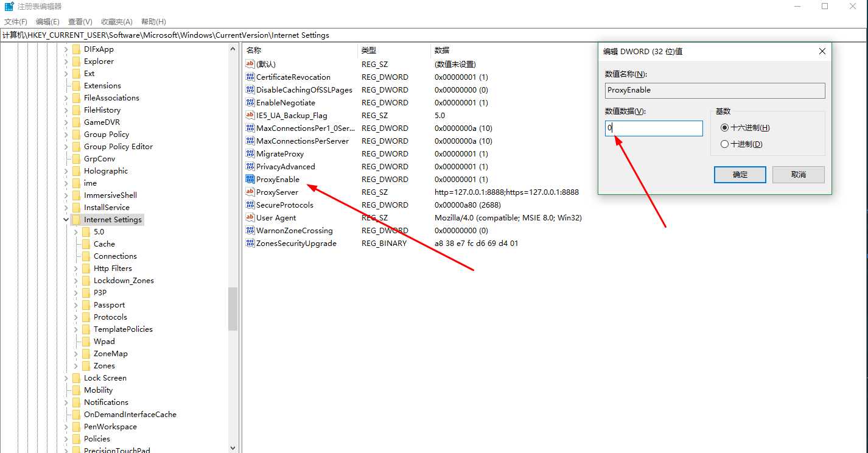Click the EnableNegotiate value icon
The image size is (868, 453).
tap(250, 102)
